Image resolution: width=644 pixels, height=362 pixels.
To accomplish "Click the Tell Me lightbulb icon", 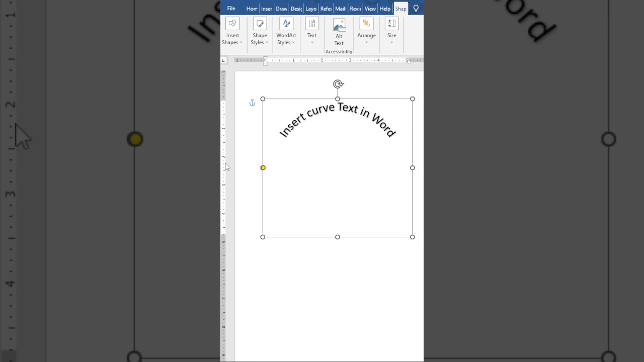I will click(x=416, y=9).
